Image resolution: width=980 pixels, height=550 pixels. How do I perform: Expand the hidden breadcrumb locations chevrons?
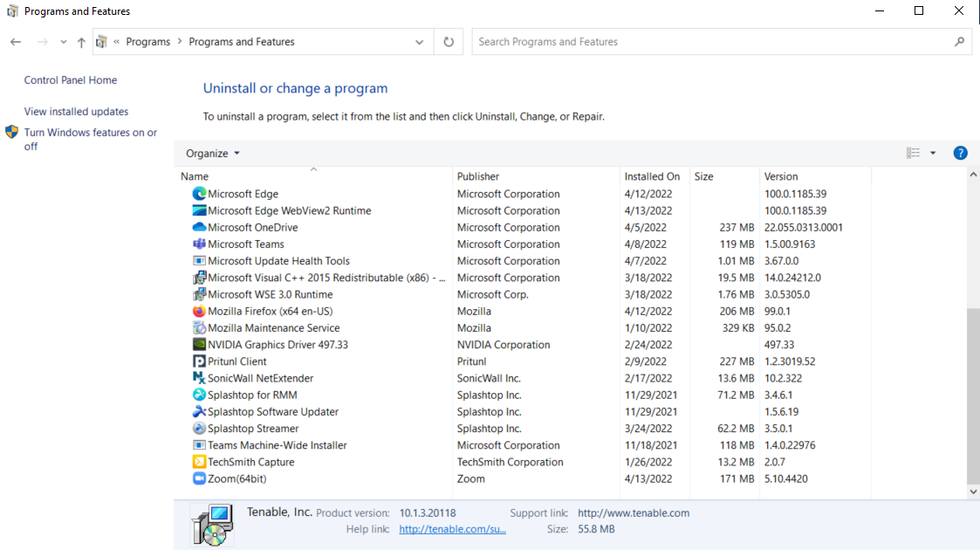(x=116, y=41)
